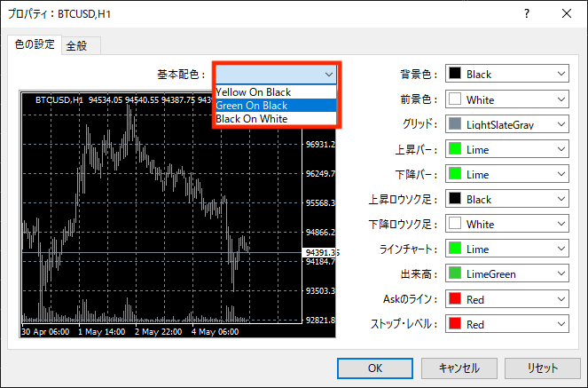The height and width of the screenshot is (388, 588).
Task: Open the ラインチャート color dropdown
Action: [x=507, y=249]
